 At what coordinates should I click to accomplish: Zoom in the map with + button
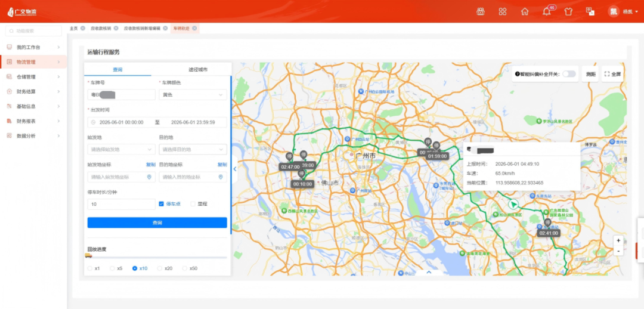coord(618,241)
